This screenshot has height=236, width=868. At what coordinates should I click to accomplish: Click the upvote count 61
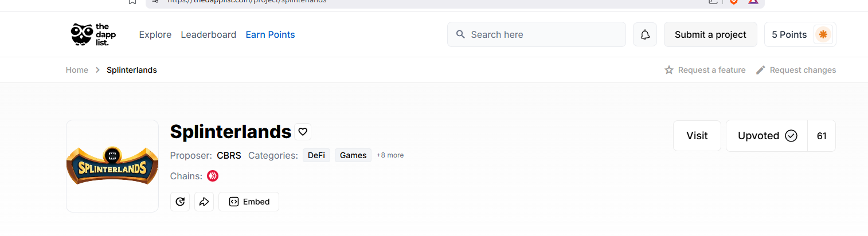822,136
